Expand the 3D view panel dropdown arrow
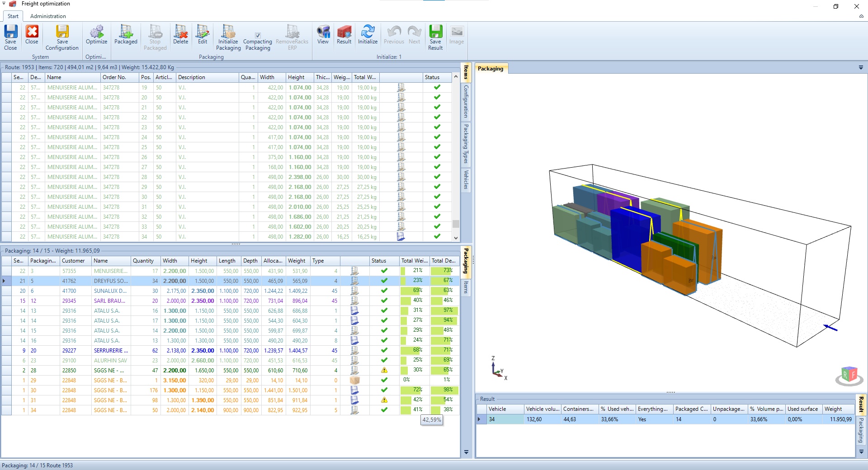 (861, 68)
